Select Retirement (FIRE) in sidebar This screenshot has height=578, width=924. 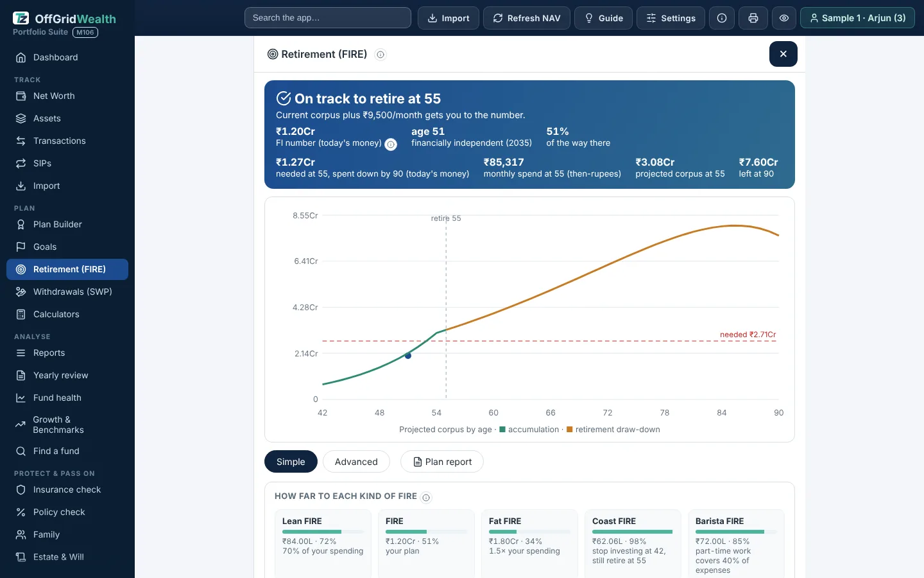click(67, 269)
